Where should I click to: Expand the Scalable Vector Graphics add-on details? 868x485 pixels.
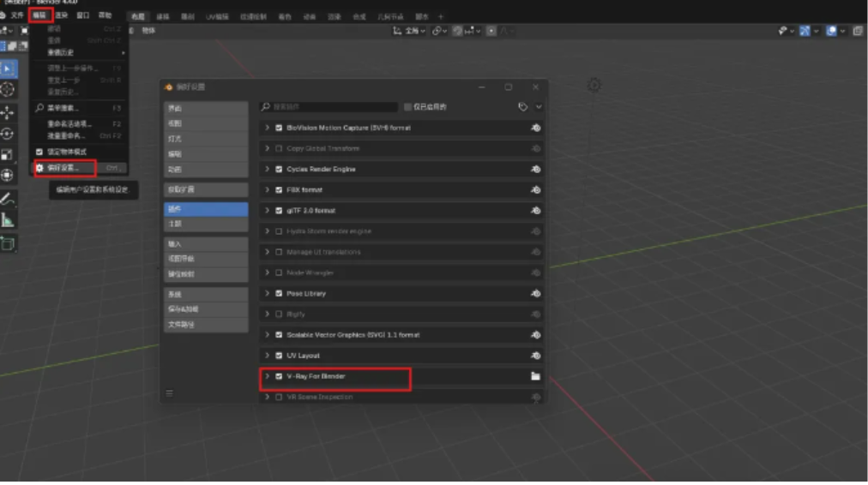267,335
